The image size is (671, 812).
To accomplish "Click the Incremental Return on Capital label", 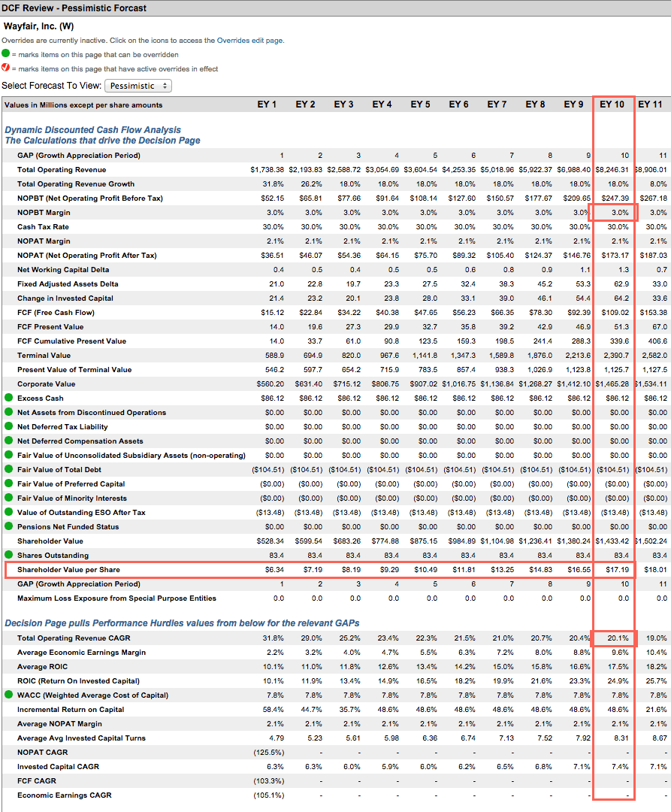I will (71, 710).
